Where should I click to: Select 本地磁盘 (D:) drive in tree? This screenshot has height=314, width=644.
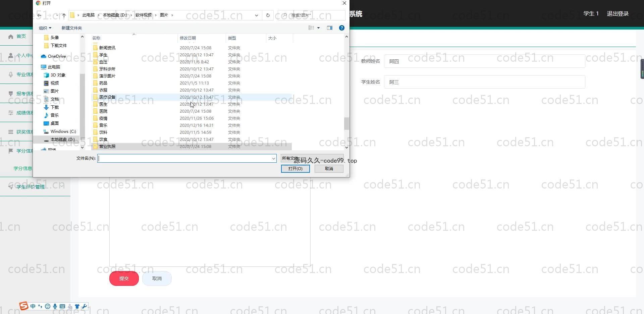59,140
